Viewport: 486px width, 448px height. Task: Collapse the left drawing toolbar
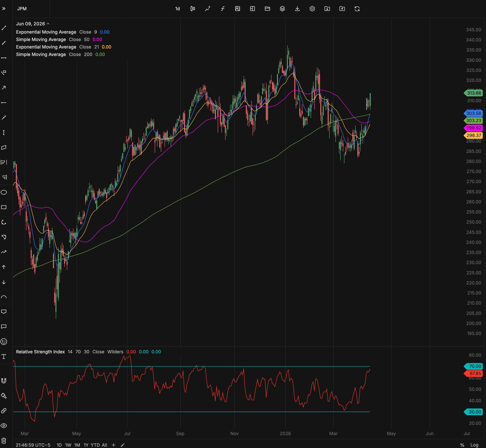(x=4, y=9)
